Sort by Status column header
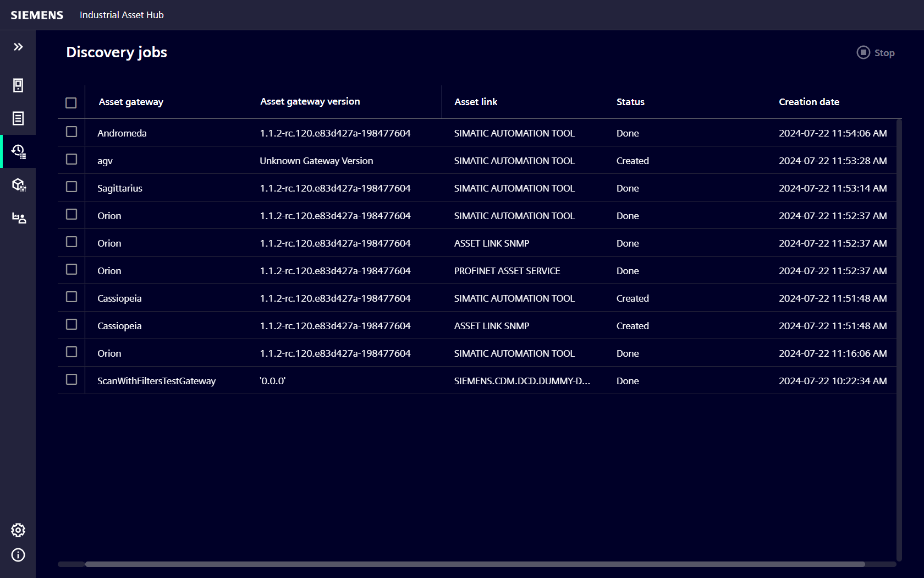The image size is (924, 578). tap(630, 102)
